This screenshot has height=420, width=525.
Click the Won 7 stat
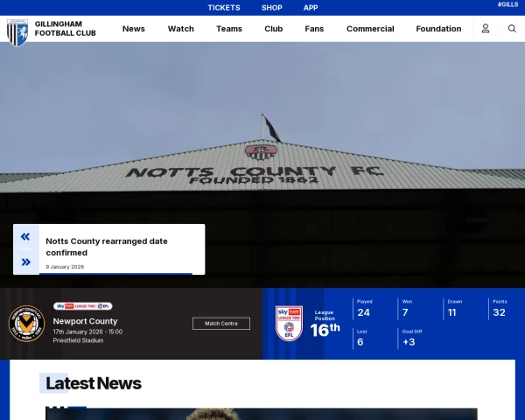(407, 308)
